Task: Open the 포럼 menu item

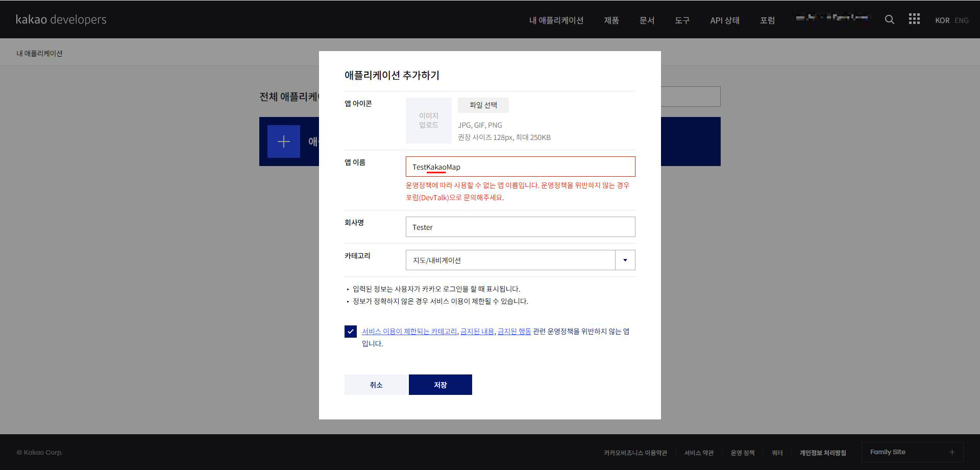Action: 767,20
